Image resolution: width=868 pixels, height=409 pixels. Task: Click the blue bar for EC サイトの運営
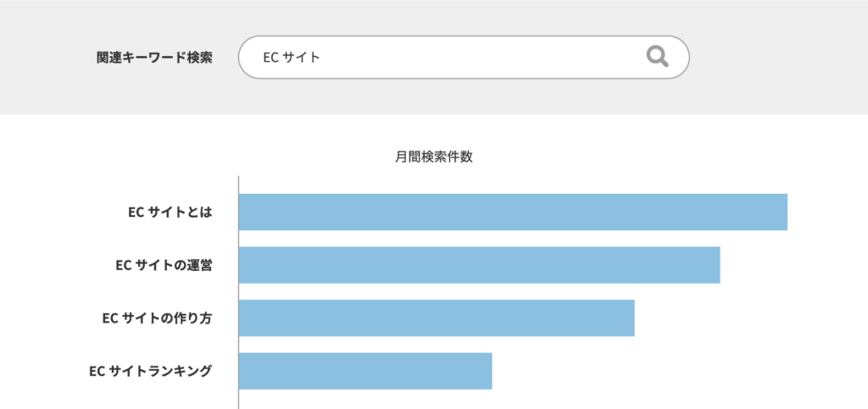[480, 265]
